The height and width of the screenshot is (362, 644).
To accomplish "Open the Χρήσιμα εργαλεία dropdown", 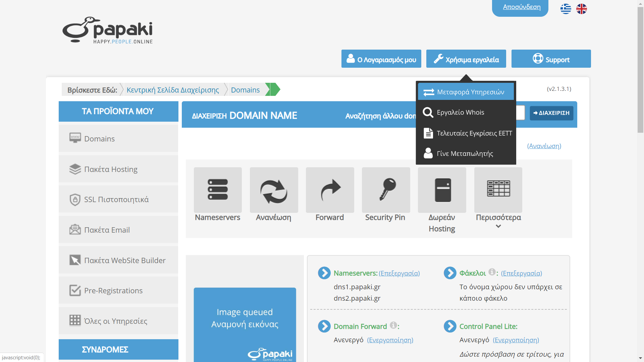I will pos(466,59).
